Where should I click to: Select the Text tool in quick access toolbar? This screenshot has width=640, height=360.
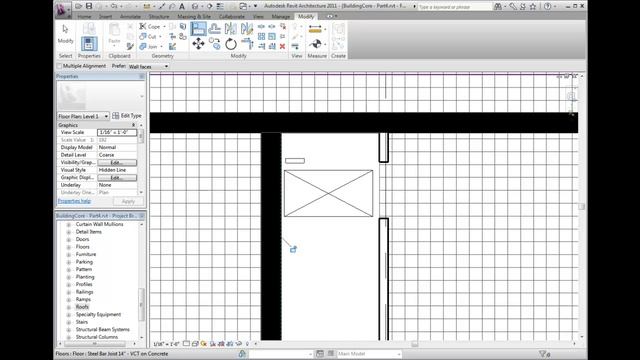click(182, 6)
